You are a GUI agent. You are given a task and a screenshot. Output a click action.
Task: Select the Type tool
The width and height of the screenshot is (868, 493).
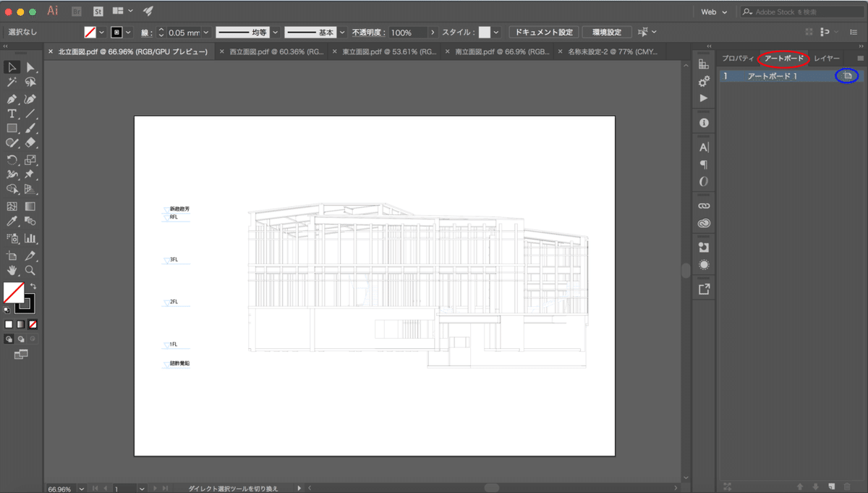coord(12,114)
